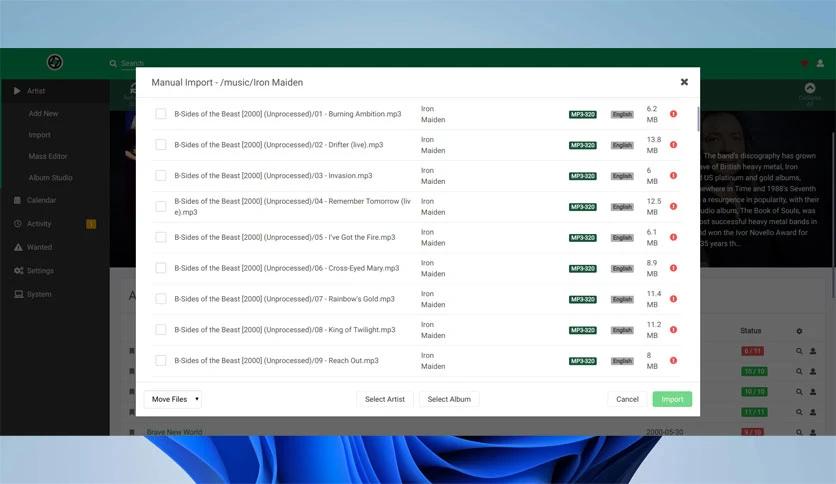The height and width of the screenshot is (484, 836).
Task: Click the main page scrollbar at right edge
Action: click(833, 215)
